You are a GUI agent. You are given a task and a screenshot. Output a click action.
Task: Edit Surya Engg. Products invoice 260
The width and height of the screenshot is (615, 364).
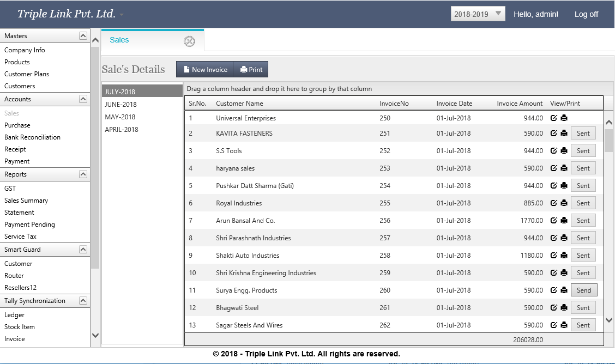[x=553, y=290]
